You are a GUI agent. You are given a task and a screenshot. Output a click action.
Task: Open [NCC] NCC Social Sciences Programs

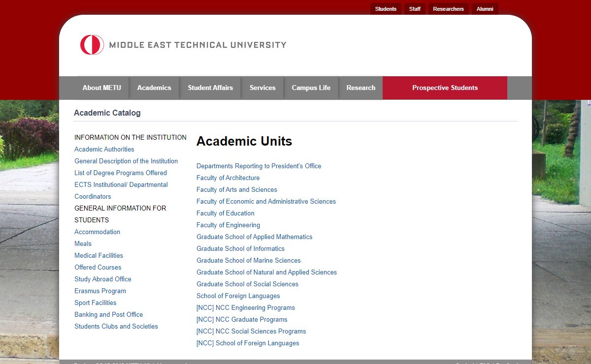251,331
